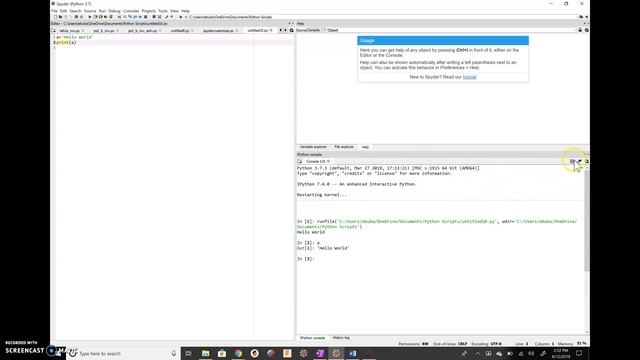
Task: Click the Cortana microphone icon
Action: 173,353
